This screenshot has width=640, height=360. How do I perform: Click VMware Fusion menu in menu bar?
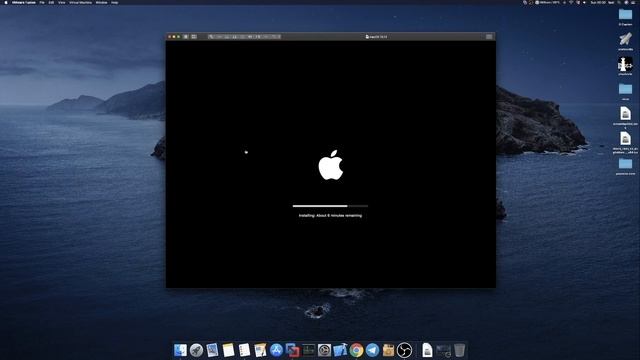24,2
